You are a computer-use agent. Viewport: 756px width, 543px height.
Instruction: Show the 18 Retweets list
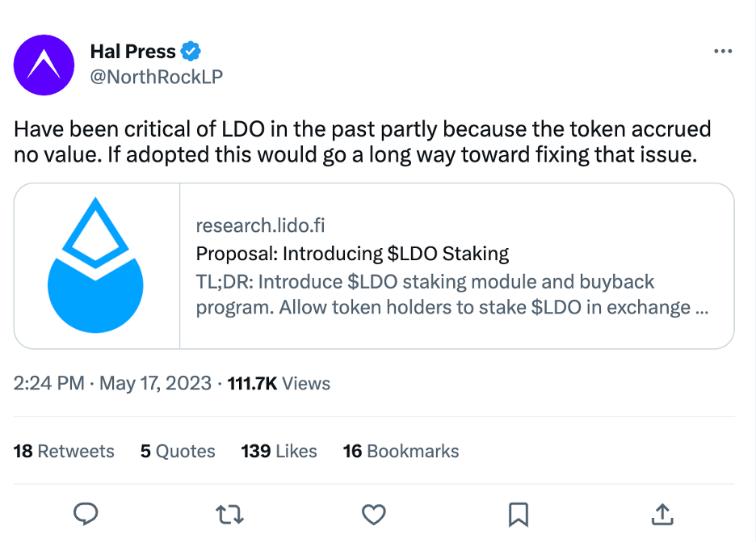(x=64, y=451)
